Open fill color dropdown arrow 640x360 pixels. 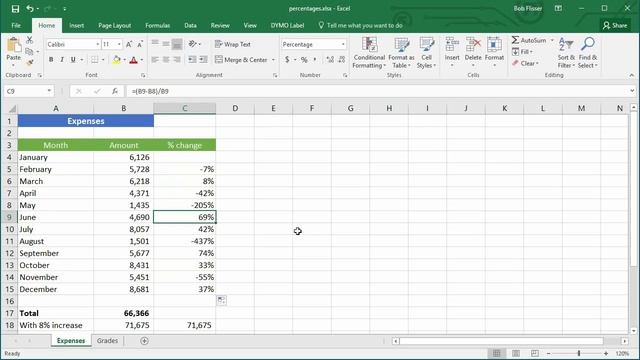coord(124,60)
